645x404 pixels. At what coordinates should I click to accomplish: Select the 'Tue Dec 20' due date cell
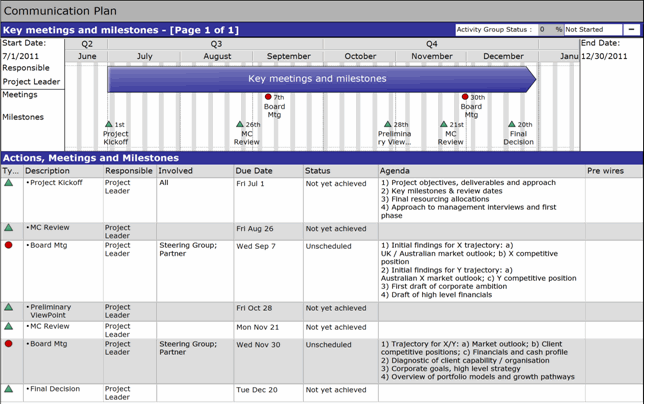coord(269,393)
